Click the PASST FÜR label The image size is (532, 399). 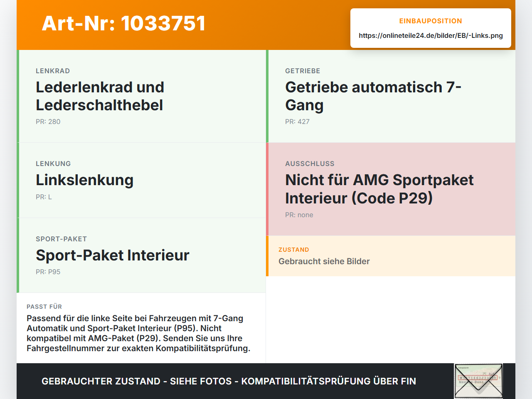click(44, 307)
